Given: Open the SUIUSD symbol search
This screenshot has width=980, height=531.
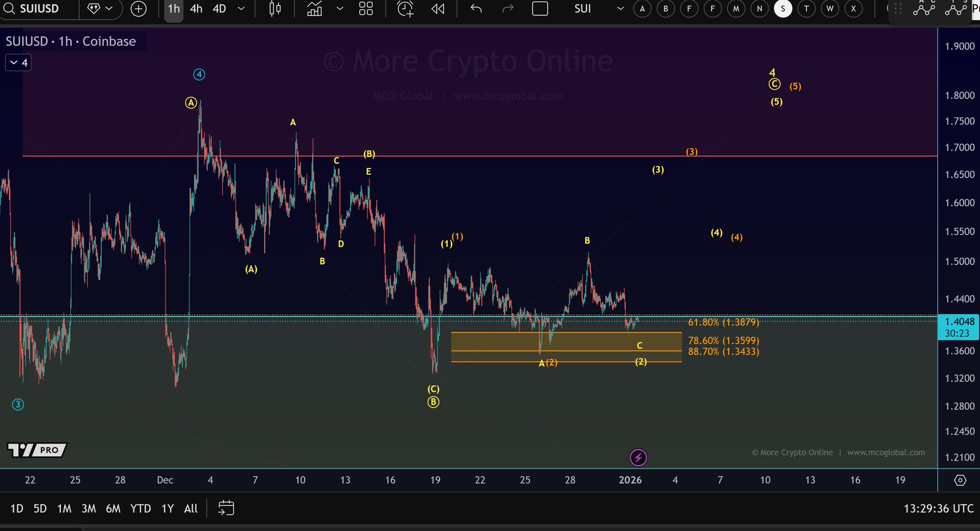Looking at the screenshot, I should (38, 9).
